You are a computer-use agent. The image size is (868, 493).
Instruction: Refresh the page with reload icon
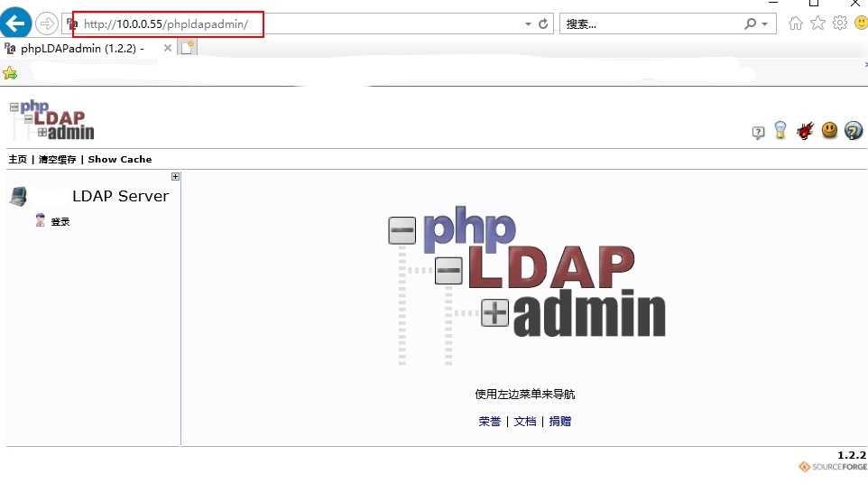543,23
